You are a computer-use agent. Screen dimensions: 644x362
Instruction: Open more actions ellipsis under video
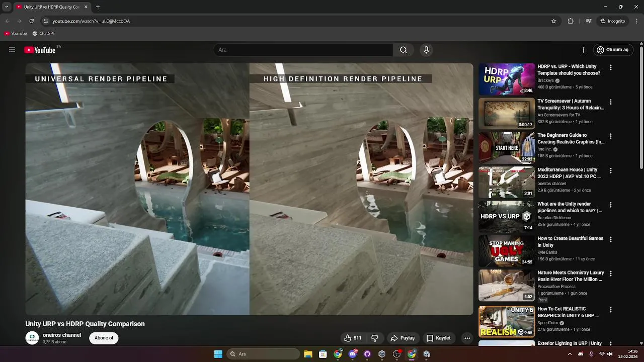pyautogui.click(x=467, y=338)
